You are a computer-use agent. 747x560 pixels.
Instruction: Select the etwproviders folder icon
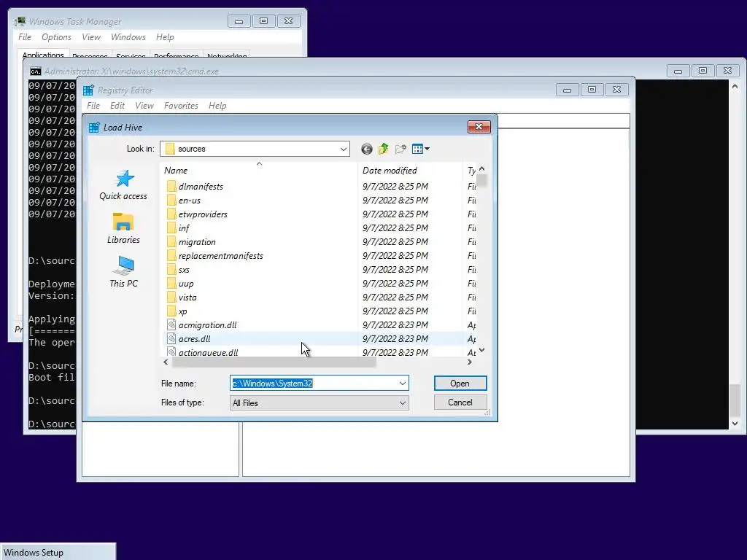click(171, 214)
